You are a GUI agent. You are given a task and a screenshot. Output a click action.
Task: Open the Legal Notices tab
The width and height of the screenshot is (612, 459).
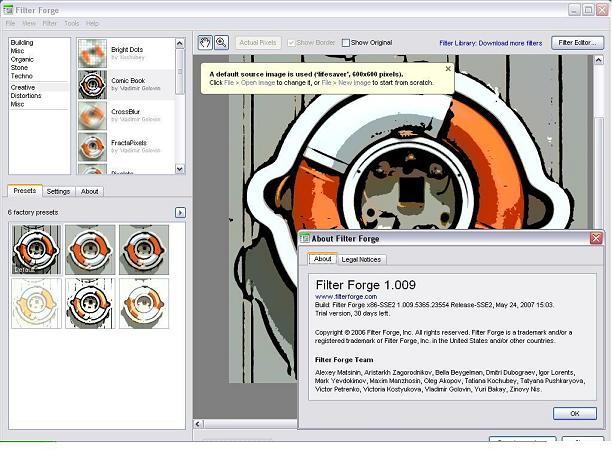[361, 260]
